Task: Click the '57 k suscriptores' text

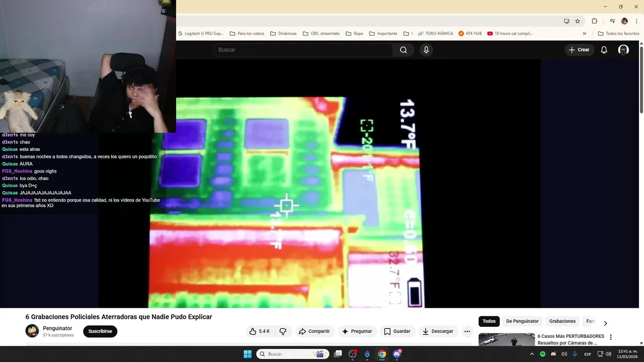Action: 58,335
